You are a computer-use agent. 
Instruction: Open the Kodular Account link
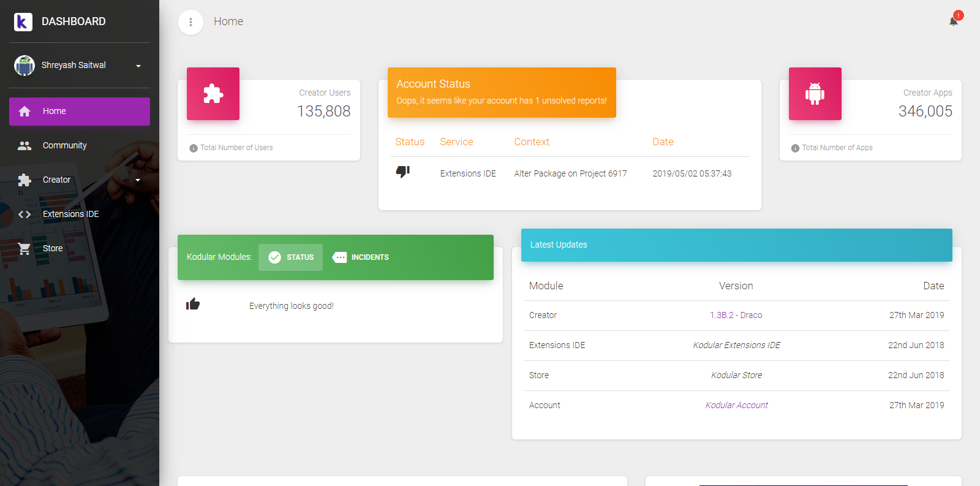(736, 405)
